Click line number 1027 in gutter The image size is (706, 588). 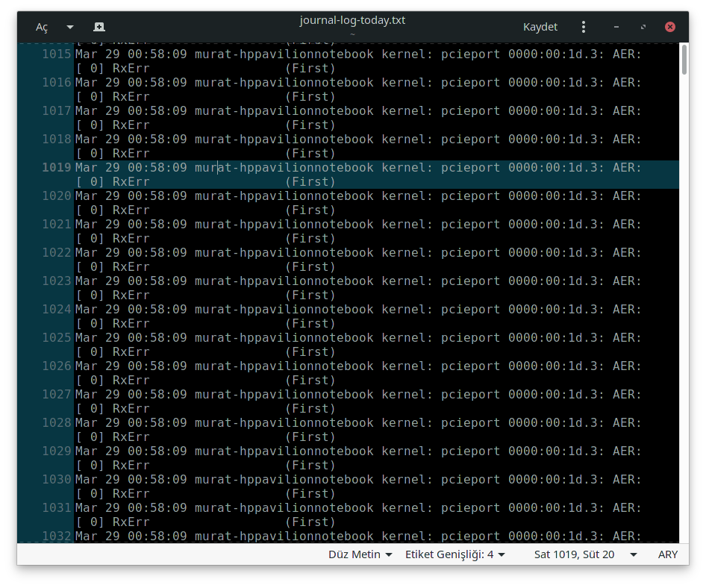pyautogui.click(x=57, y=395)
